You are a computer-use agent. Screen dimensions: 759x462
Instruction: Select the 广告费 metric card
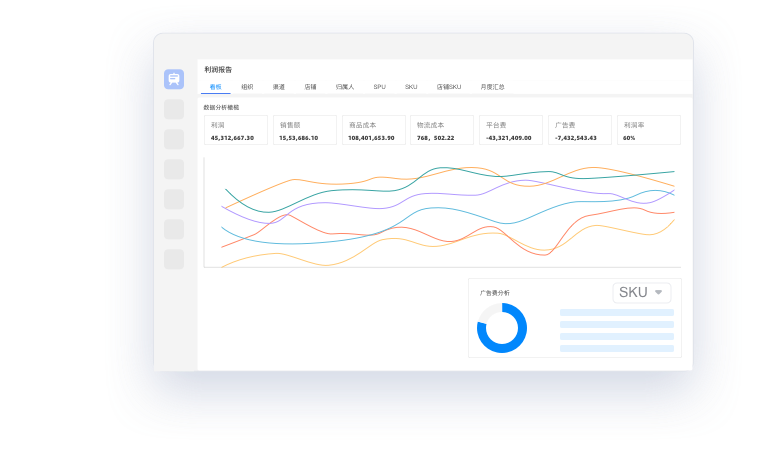coord(581,131)
